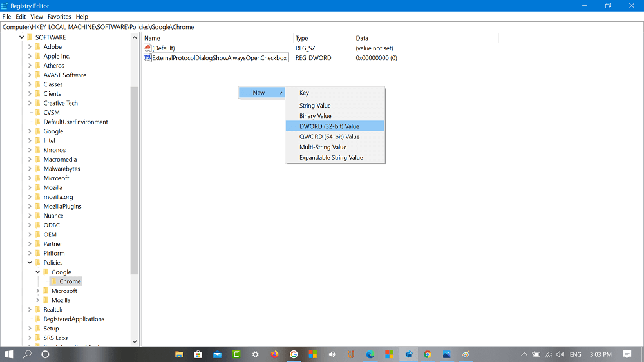644x362 pixels.
Task: Open battery status tray icon
Action: pos(536,354)
